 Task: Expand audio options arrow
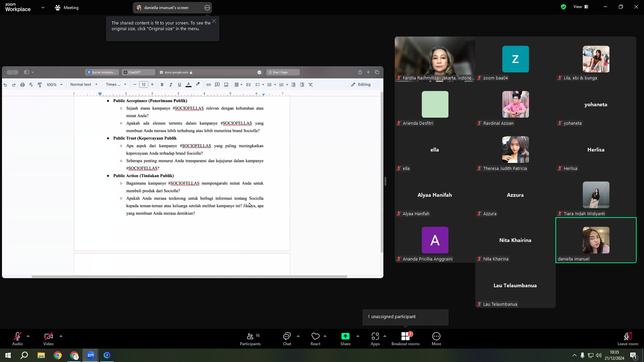[x=28, y=336]
